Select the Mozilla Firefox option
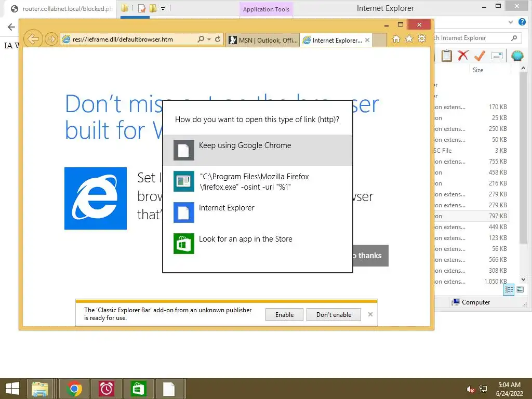 258,181
